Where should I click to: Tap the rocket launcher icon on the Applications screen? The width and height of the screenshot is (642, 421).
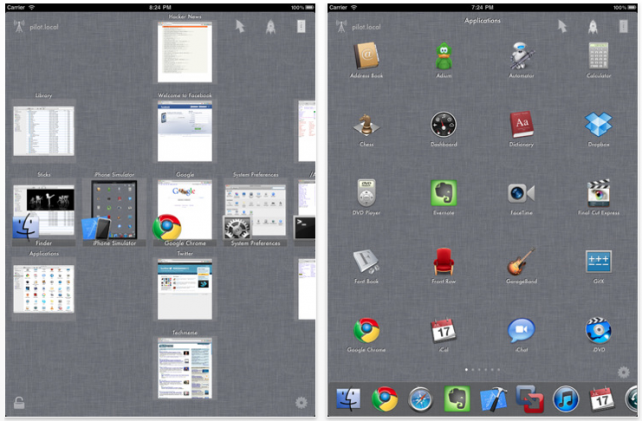[593, 27]
